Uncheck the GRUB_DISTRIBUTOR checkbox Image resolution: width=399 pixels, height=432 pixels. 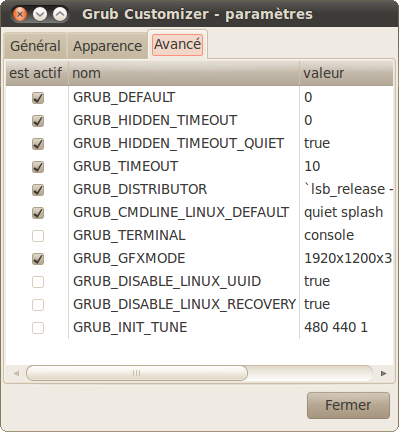[x=38, y=190]
